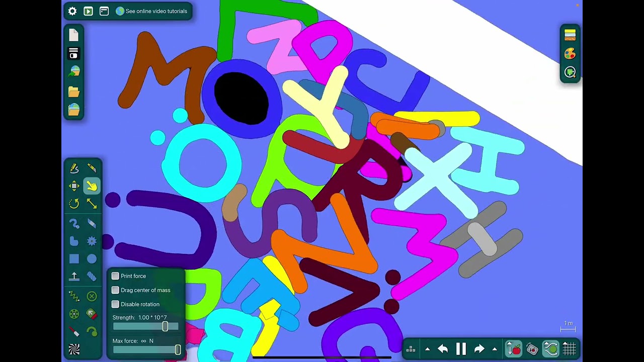The height and width of the screenshot is (362, 644).
Task: Select the Circle tool
Action: coord(92,259)
